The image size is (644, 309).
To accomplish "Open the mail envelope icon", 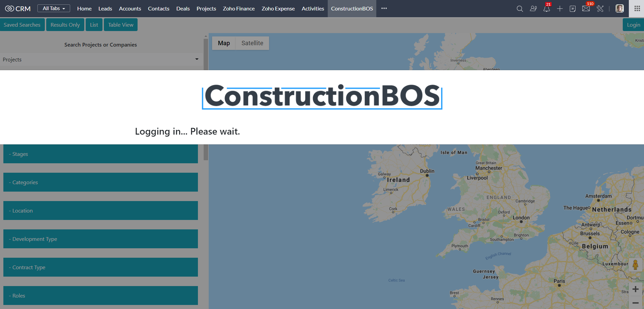I will point(586,9).
